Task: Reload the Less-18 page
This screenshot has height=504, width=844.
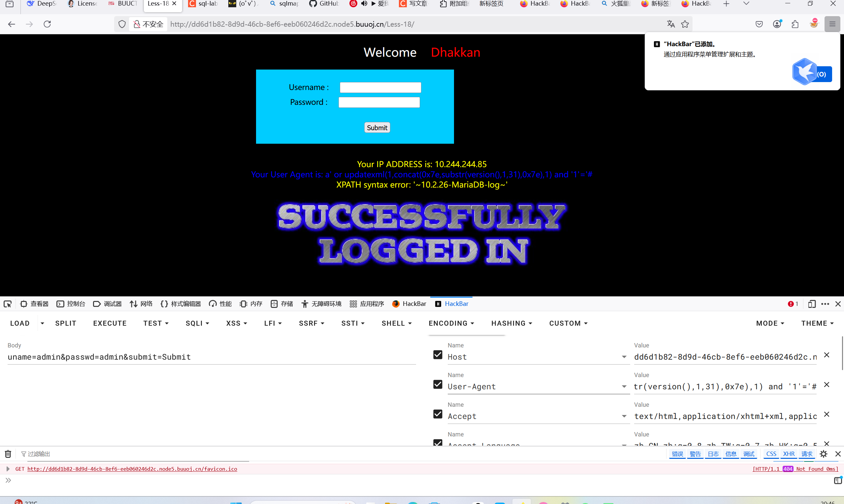Action: [47, 24]
